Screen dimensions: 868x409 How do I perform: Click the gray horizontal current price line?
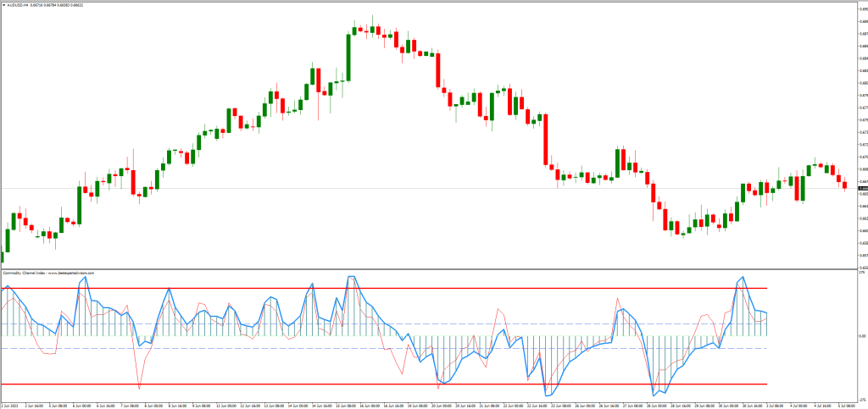(254, 188)
